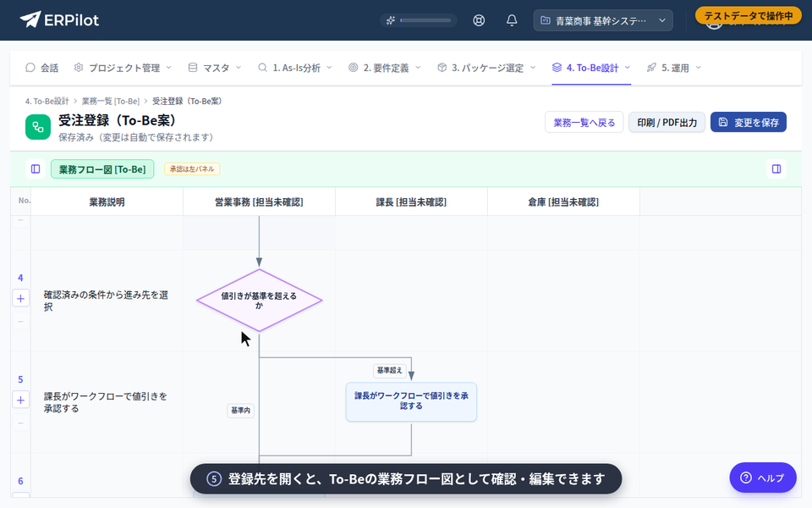
Task: Open the 1. As-Is分析 menu
Action: pyautogui.click(x=295, y=68)
